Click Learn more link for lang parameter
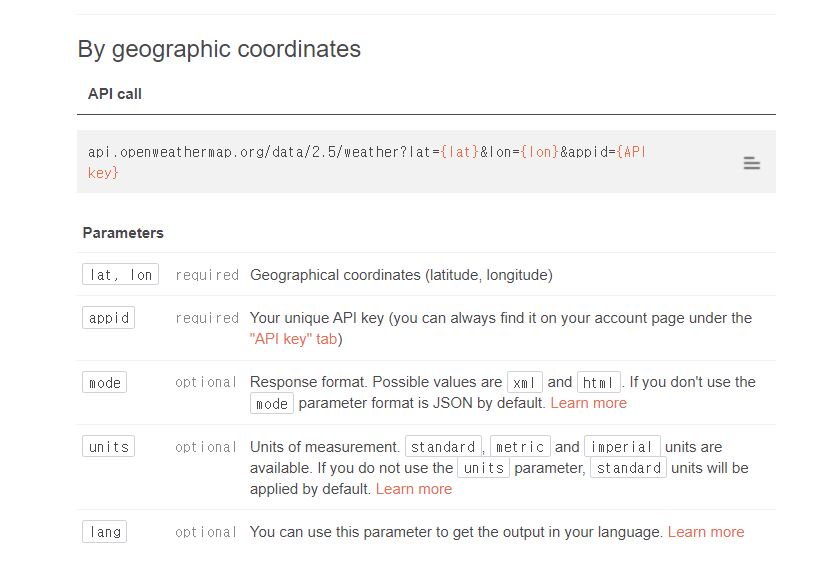826x588 pixels. [706, 532]
